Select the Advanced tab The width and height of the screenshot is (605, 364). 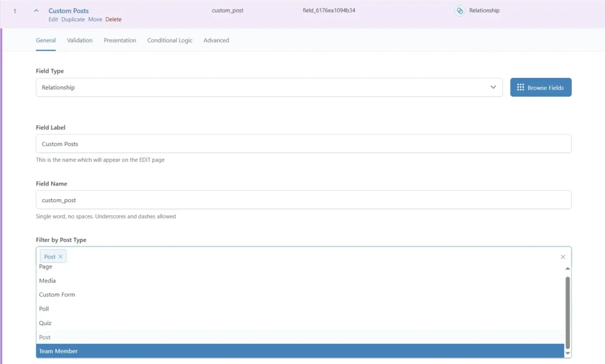coord(216,40)
